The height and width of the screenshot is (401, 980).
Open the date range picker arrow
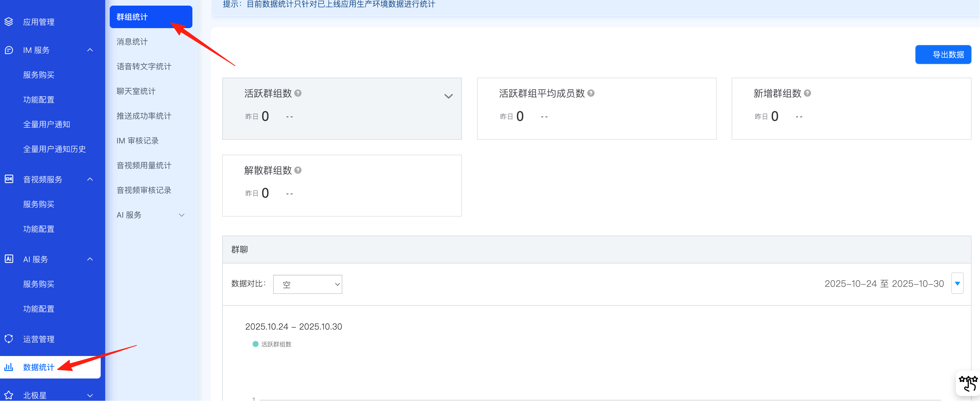pos(957,283)
